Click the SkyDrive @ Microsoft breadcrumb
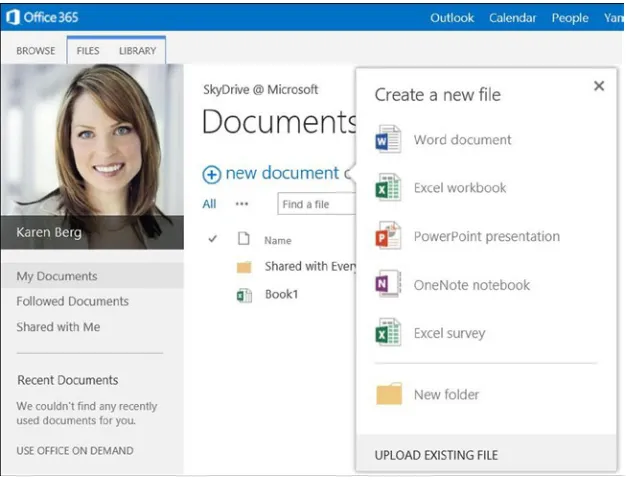 tap(260, 89)
